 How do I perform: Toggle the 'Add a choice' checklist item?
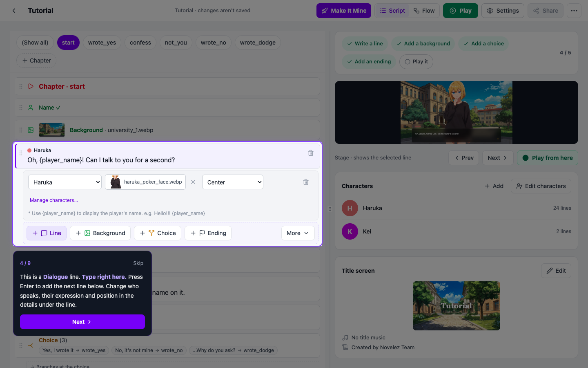click(x=483, y=44)
